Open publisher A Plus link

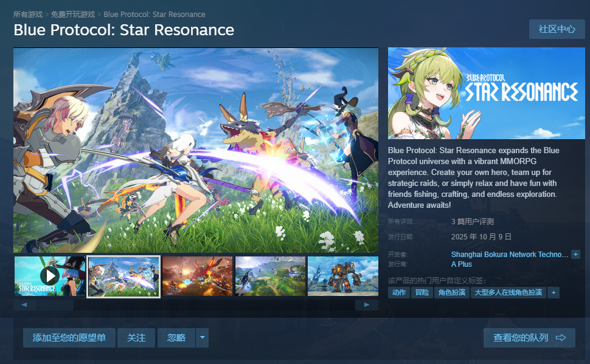click(461, 264)
